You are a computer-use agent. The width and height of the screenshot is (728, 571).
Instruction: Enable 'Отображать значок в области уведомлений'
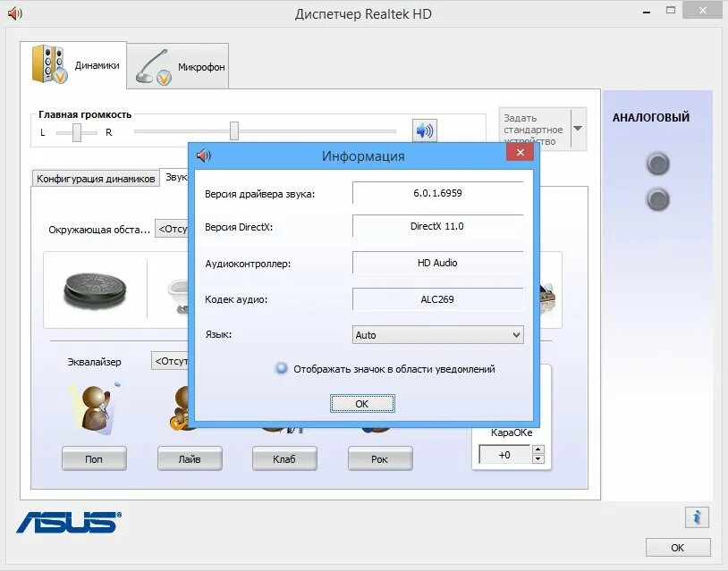[x=278, y=369]
